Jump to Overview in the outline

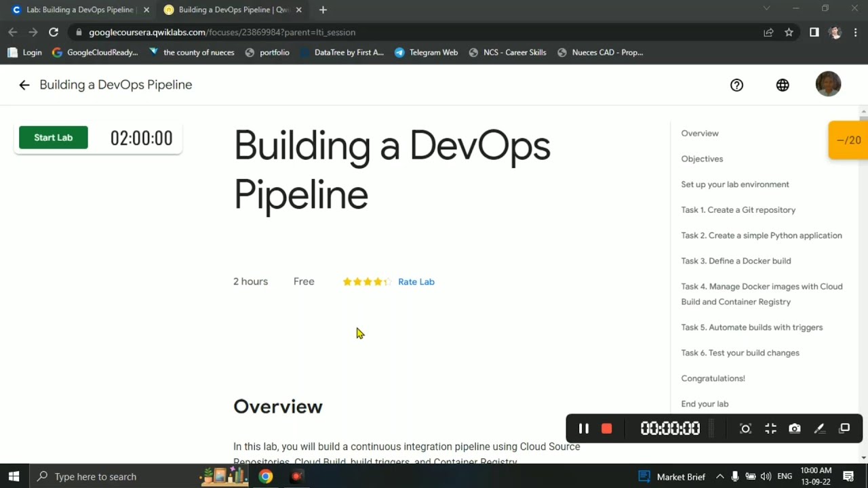[700, 134]
